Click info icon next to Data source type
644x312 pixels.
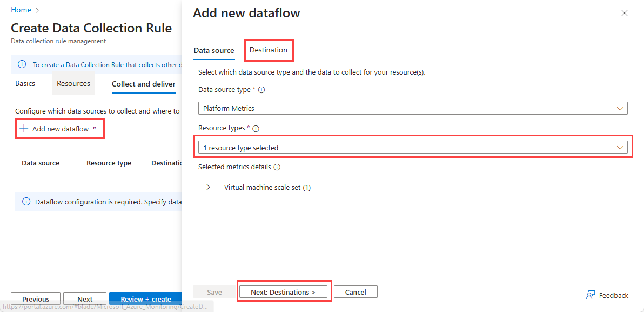click(261, 90)
